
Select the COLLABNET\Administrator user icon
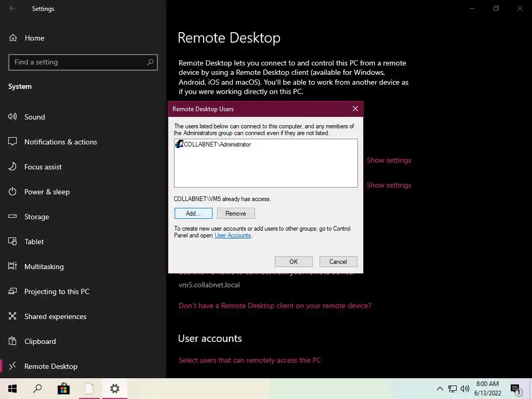179,144
